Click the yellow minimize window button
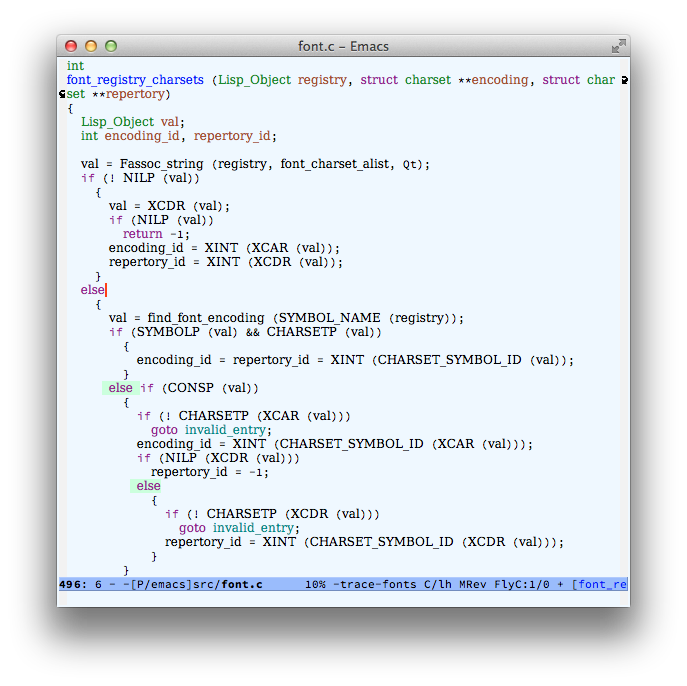 click(91, 46)
